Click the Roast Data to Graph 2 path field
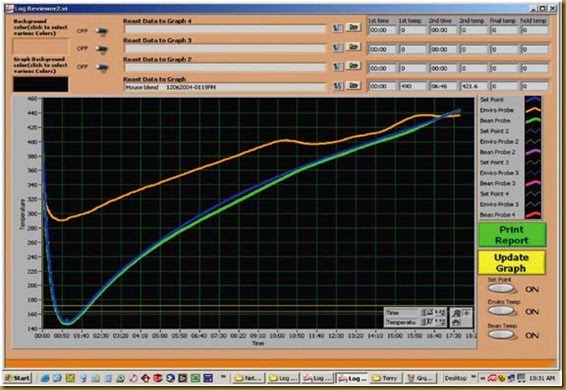This screenshot has height=390, width=566. (225, 67)
